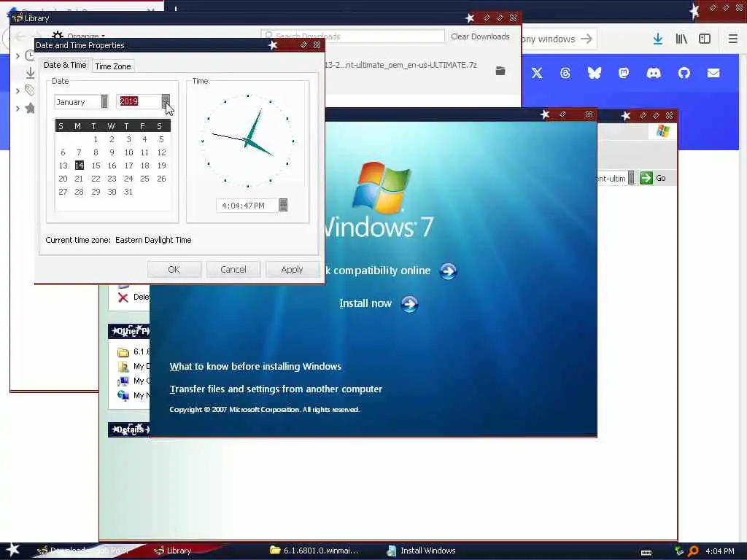The image size is (747, 560).
Task: Select the Tags icon in Library sidebar
Action: point(30,90)
